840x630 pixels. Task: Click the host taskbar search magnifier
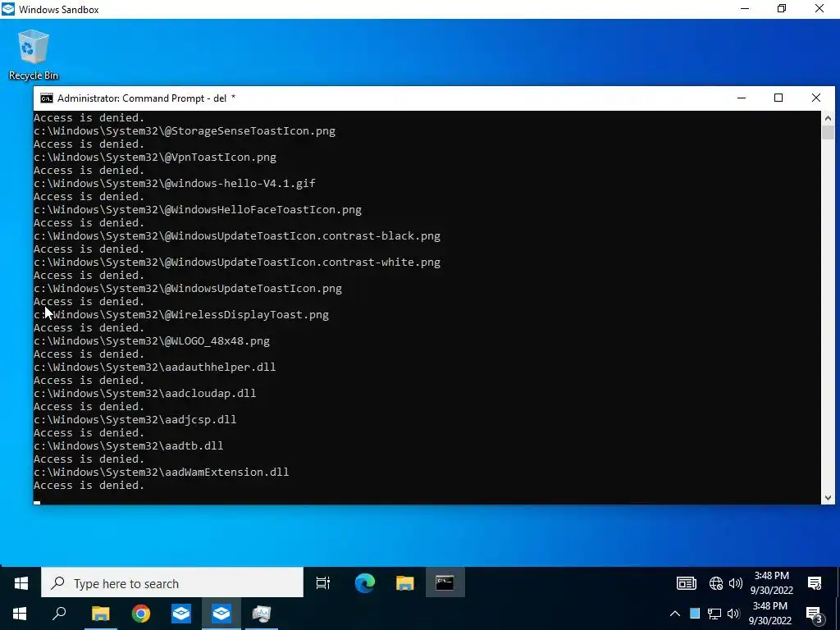point(59,614)
